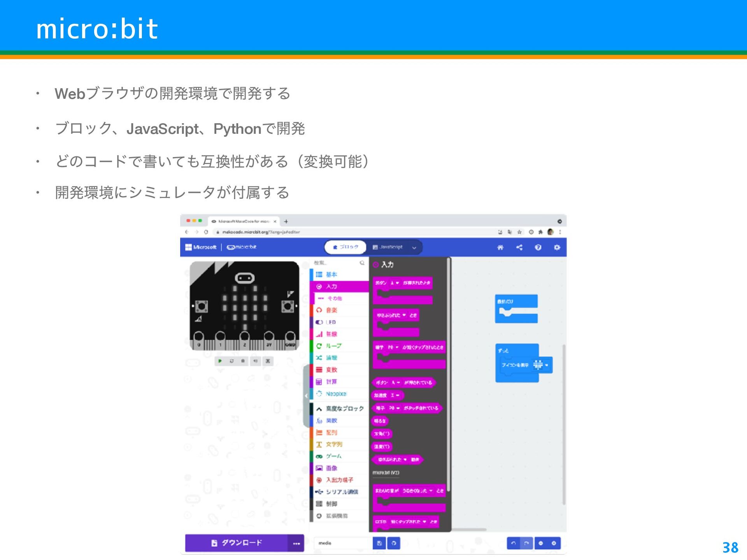
Task: Collapse the simulator with the side arrow handle
Action: click(306, 395)
